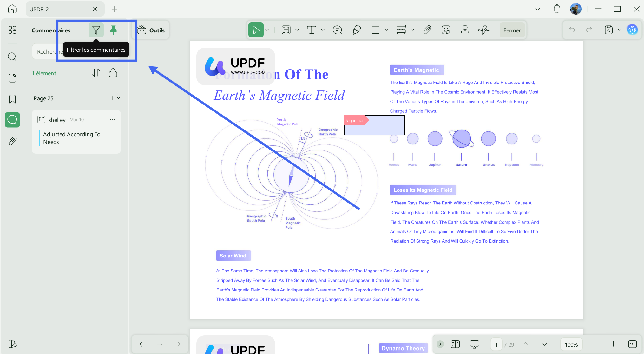Click the '1 élément' count label
644x354 pixels.
[44, 73]
